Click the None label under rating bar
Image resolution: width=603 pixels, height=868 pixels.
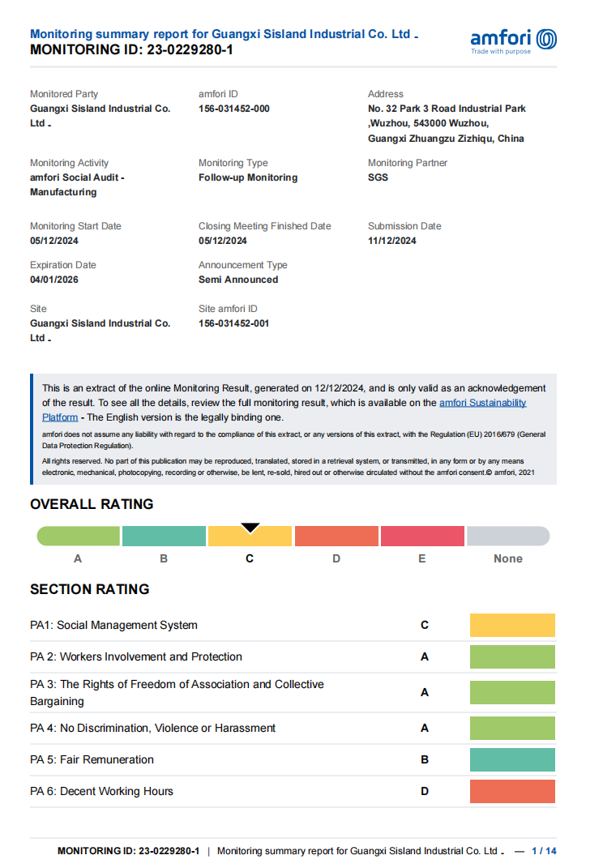pyautogui.click(x=508, y=558)
